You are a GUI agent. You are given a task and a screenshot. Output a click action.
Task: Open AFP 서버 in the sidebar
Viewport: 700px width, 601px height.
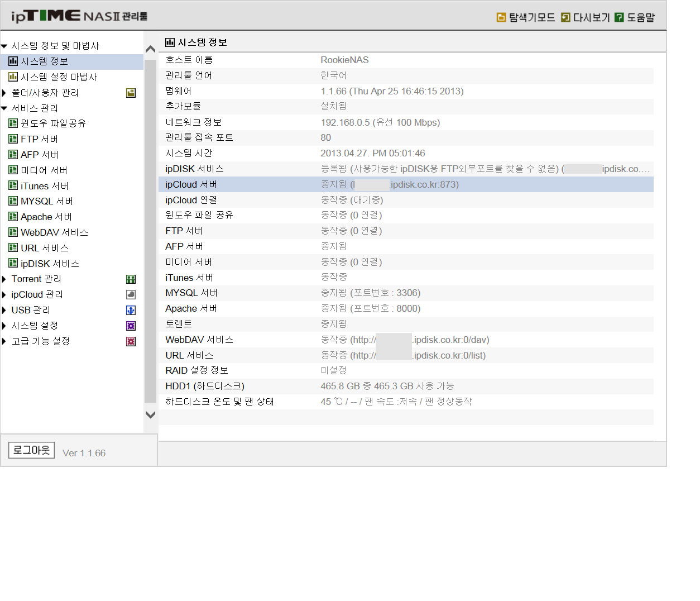[39, 155]
